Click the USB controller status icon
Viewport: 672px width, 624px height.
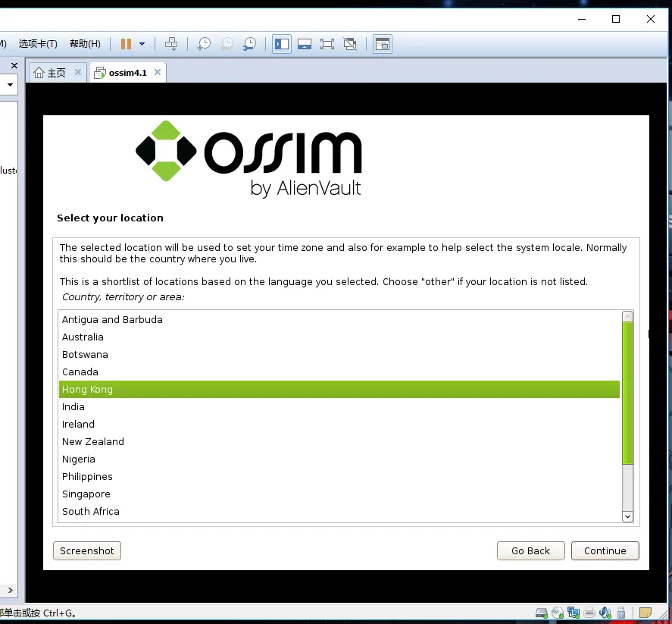(621, 613)
